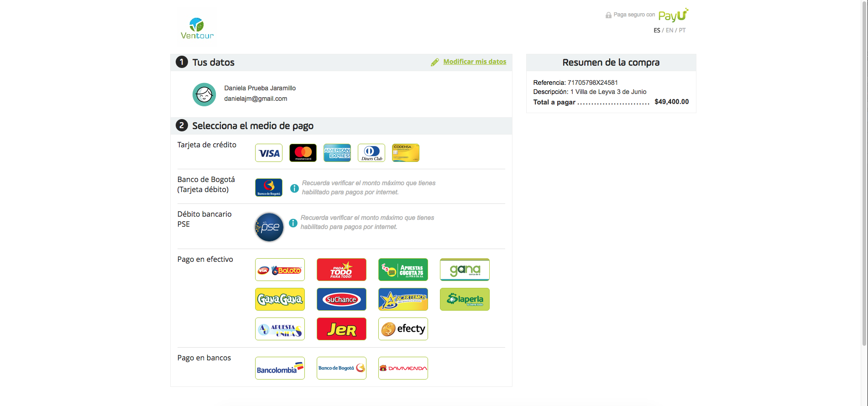Select SuChance cash payment

pyautogui.click(x=341, y=299)
